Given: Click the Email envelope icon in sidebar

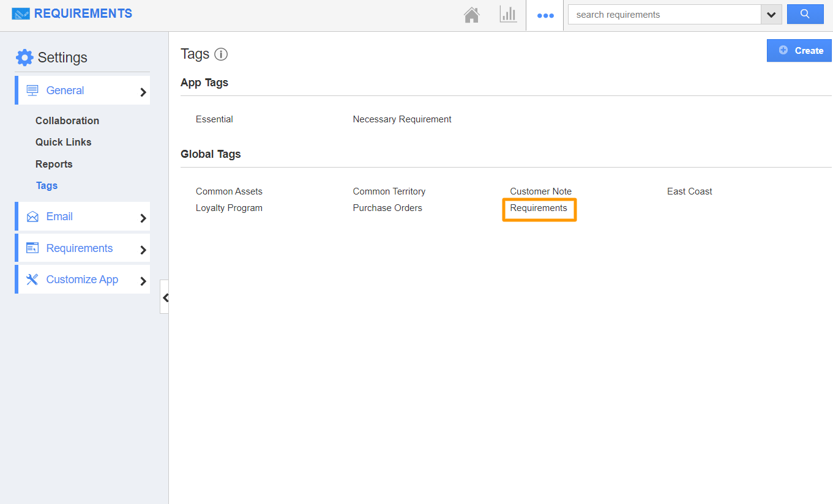Looking at the screenshot, I should pos(32,217).
